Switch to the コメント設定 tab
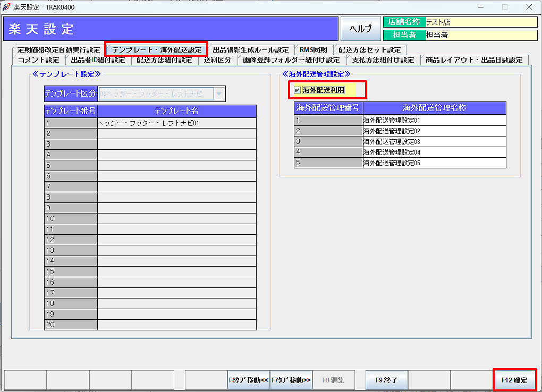Viewport: 542px width, 392px height. click(39, 60)
